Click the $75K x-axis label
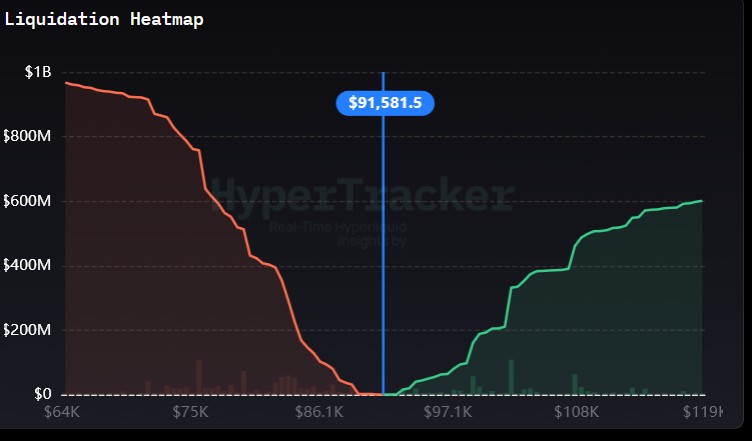Viewport: 752px width, 441px height. (190, 413)
